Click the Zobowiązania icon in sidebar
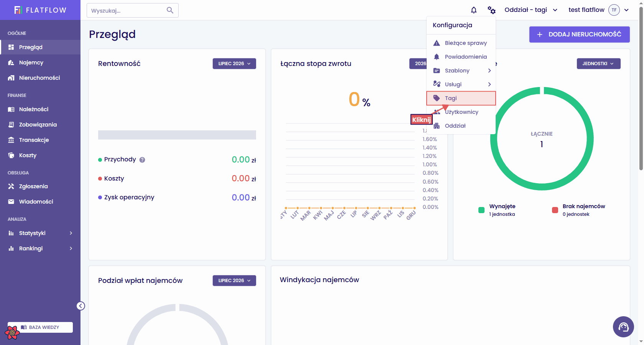This screenshot has height=345, width=644. 11,125
